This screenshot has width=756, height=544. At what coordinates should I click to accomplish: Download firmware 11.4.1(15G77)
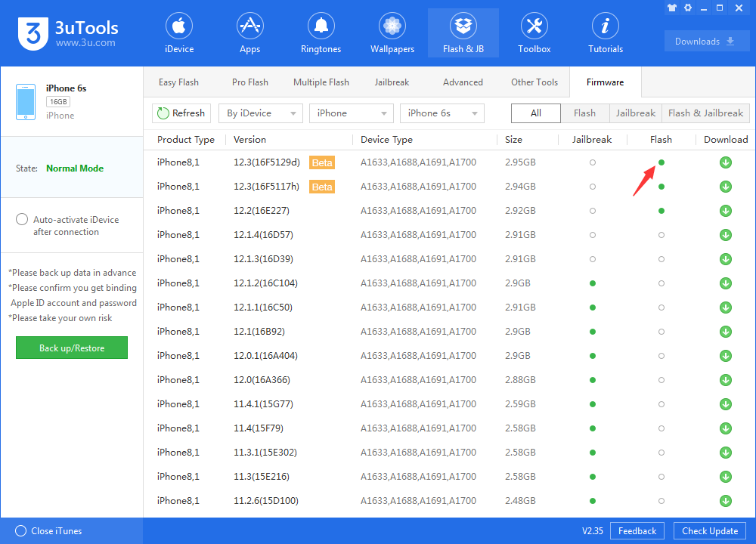tap(725, 403)
